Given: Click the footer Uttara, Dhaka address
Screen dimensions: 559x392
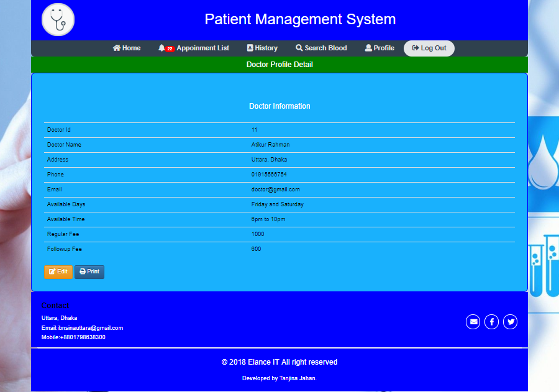Looking at the screenshot, I should (x=59, y=318).
